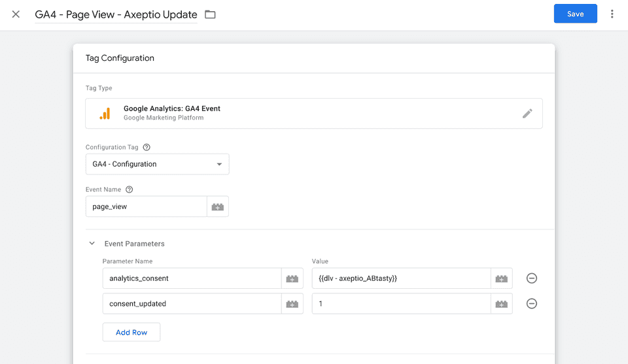
Task: Close the tag editor with X icon
Action: (x=16, y=14)
